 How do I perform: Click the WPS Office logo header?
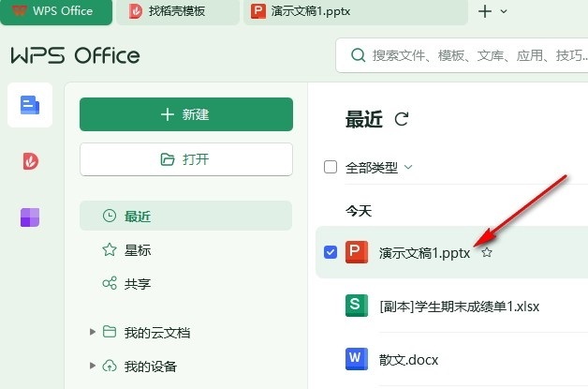click(76, 55)
